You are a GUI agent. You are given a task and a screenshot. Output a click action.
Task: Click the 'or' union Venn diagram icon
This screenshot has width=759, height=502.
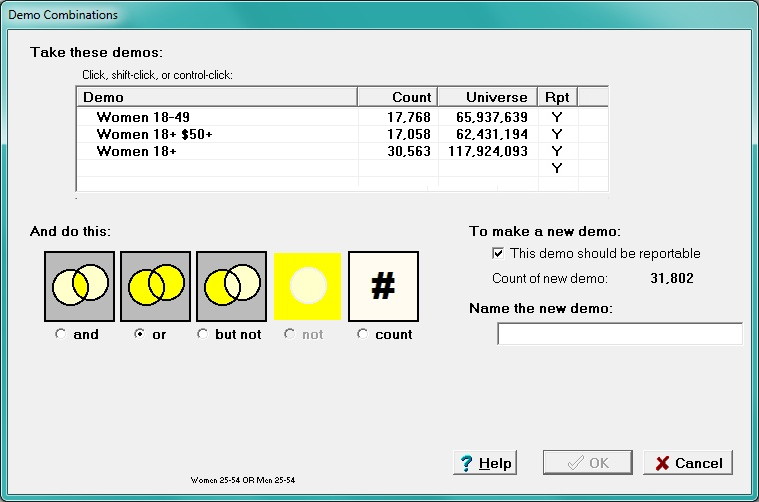point(155,286)
